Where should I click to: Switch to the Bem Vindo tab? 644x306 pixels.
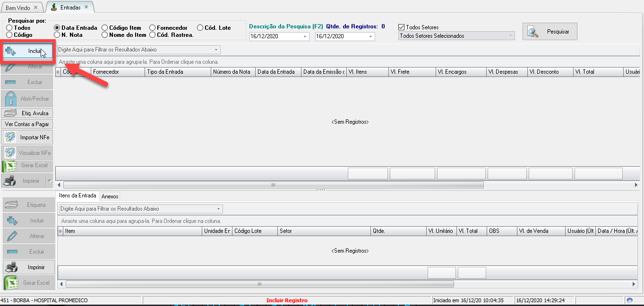point(18,8)
